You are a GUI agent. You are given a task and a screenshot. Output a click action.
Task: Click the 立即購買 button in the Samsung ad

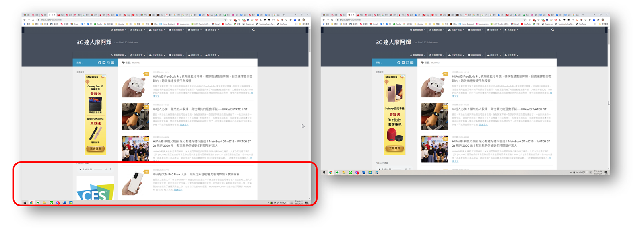[394, 148]
